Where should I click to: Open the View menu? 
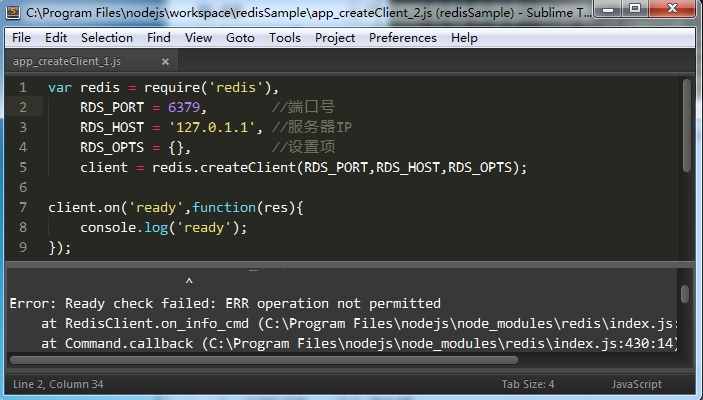click(x=198, y=38)
